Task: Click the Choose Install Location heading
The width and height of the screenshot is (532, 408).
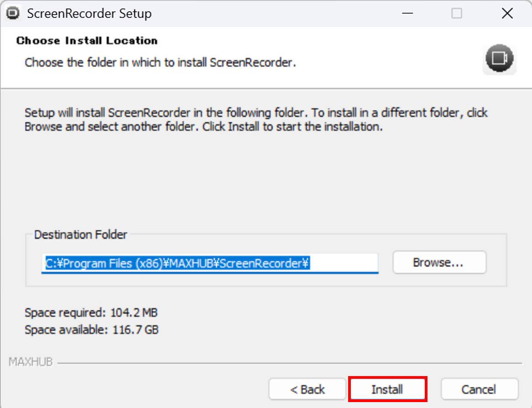Action: coord(87,41)
